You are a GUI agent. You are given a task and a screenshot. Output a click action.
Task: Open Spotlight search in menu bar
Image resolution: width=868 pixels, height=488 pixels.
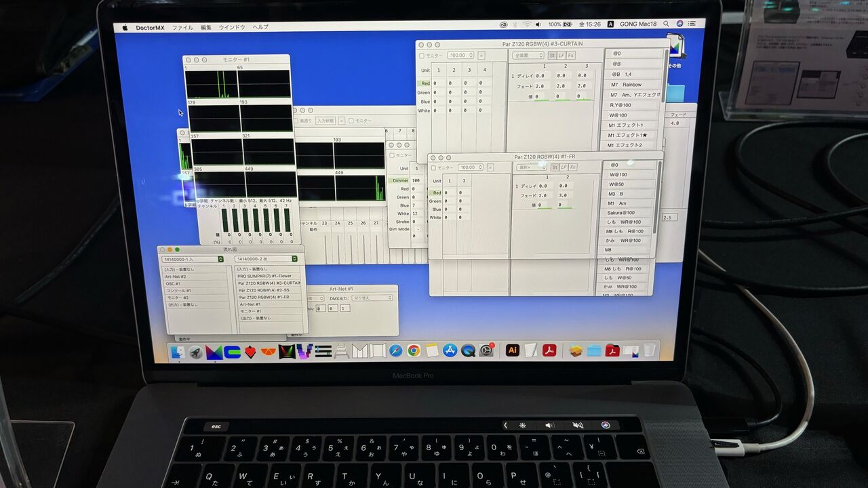pos(667,24)
